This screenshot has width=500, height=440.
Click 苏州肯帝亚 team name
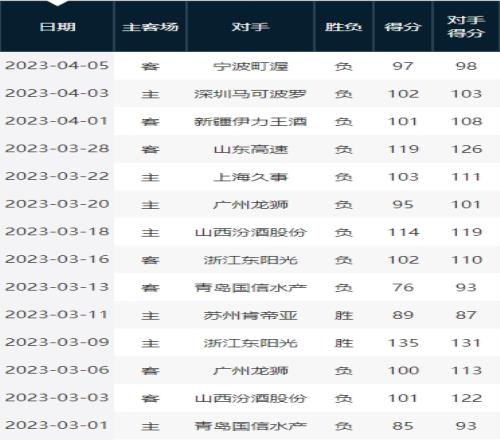click(251, 315)
